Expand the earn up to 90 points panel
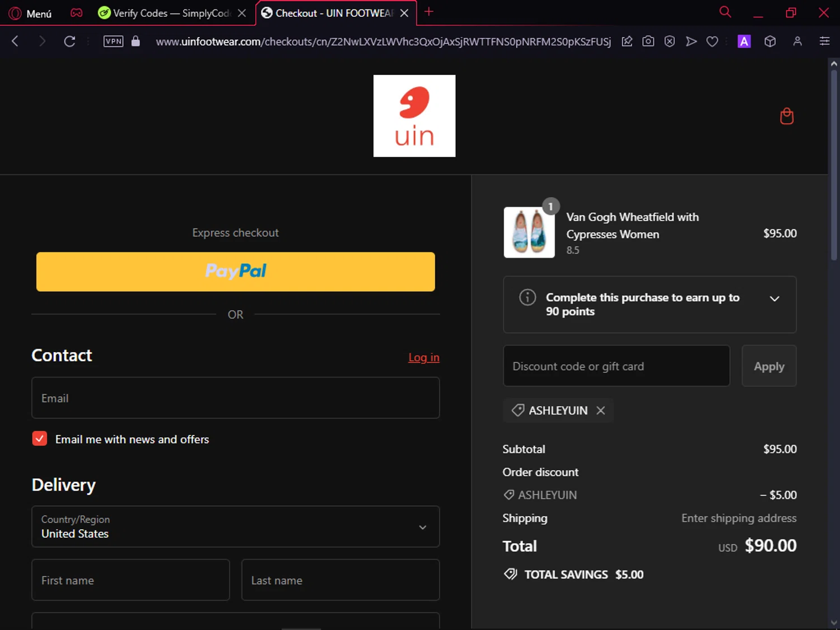 pyautogui.click(x=774, y=298)
